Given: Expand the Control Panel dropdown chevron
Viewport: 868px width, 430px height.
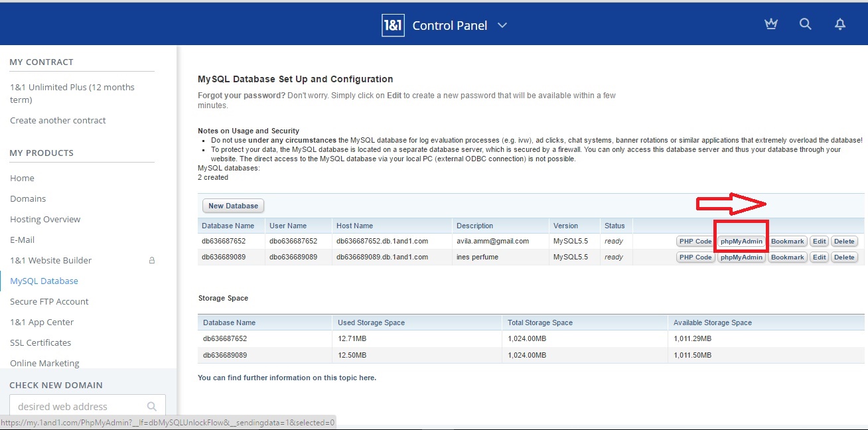Looking at the screenshot, I should click(502, 25).
